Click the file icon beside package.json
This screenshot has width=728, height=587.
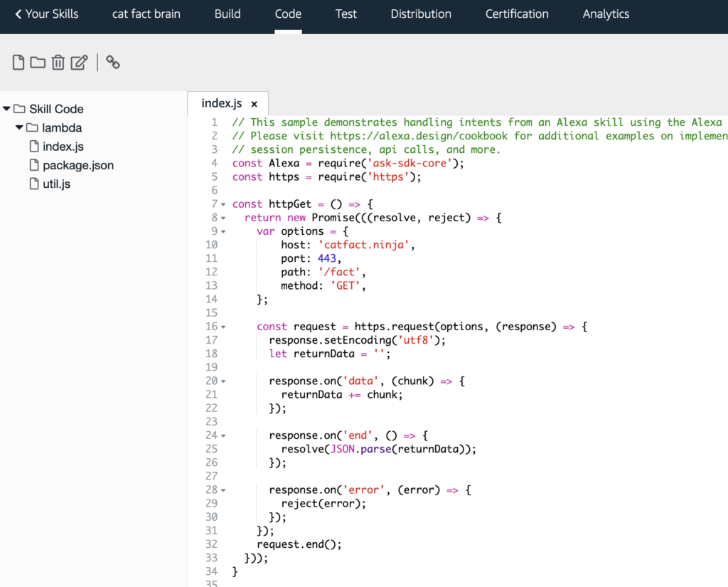coord(34,165)
